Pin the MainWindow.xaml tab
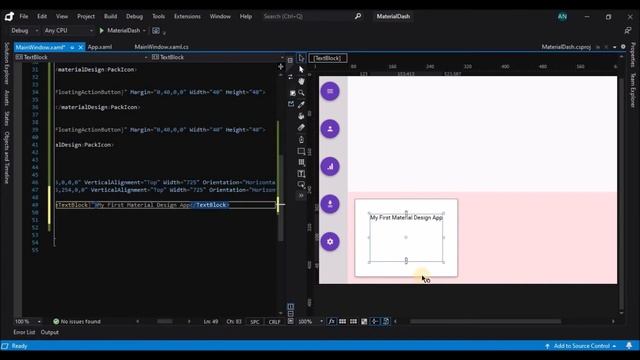640x360 pixels. 72,47
